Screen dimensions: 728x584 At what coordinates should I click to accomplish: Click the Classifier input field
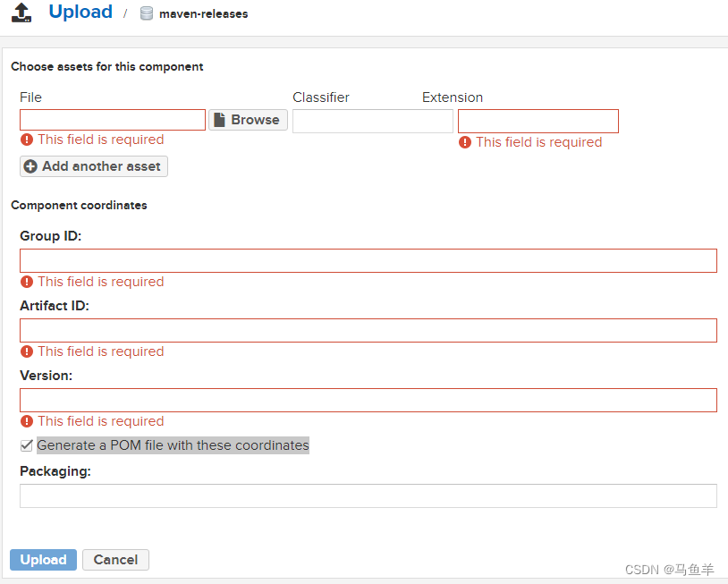tap(372, 119)
